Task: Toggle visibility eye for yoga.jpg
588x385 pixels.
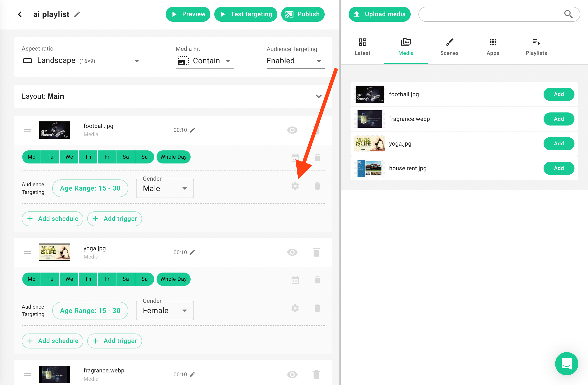Action: pos(292,252)
